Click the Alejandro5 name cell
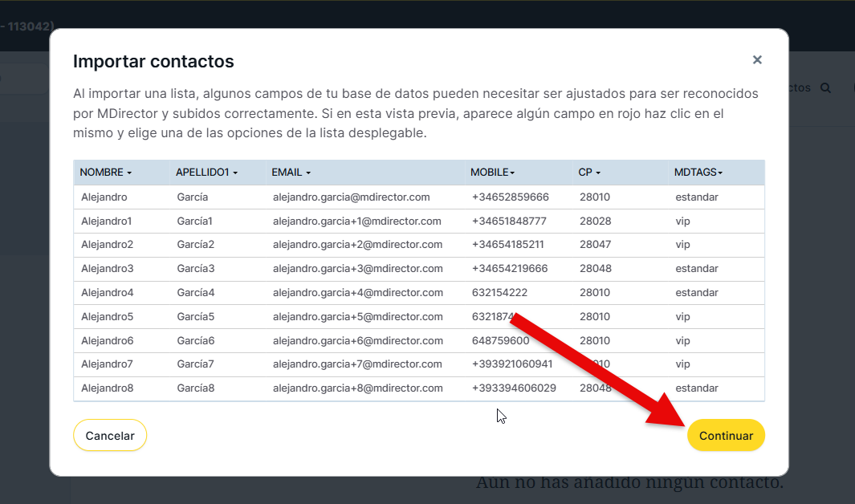The width and height of the screenshot is (855, 504). [108, 317]
